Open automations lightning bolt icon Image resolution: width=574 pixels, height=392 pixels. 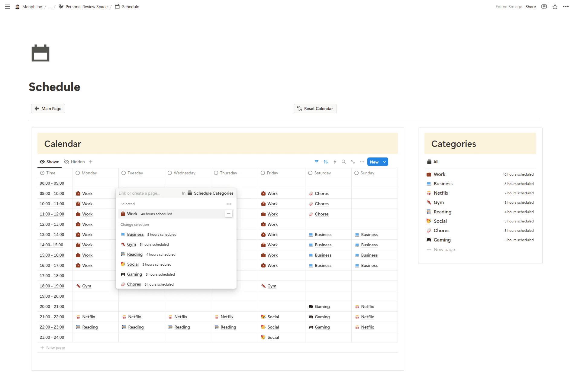pyautogui.click(x=335, y=162)
